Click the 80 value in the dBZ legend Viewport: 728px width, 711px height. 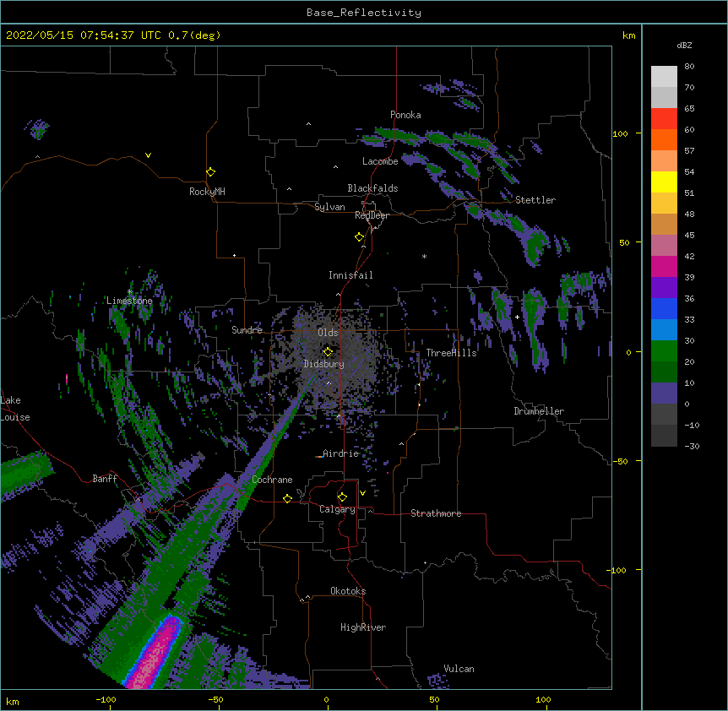tap(689, 67)
